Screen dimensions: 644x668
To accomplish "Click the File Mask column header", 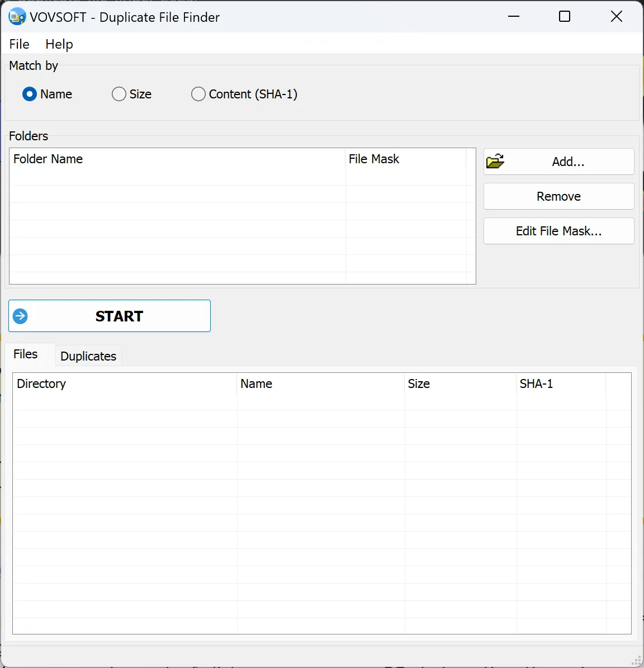I will click(x=405, y=159).
